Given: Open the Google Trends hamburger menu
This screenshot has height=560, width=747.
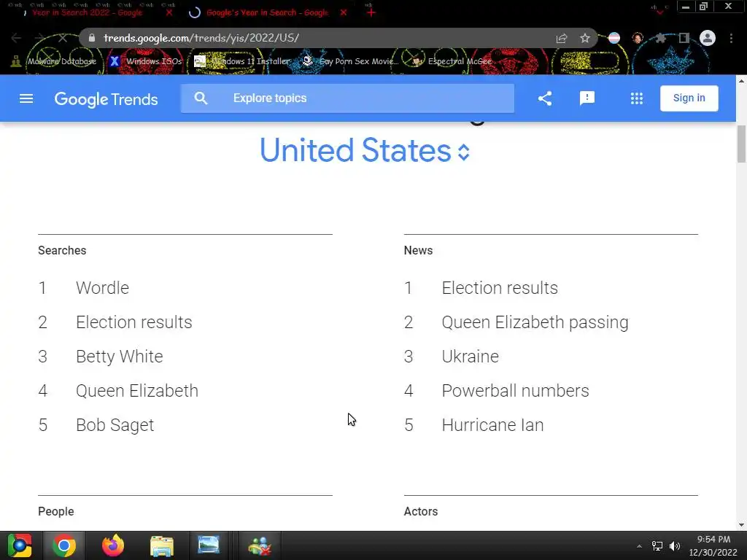Looking at the screenshot, I should [x=26, y=98].
